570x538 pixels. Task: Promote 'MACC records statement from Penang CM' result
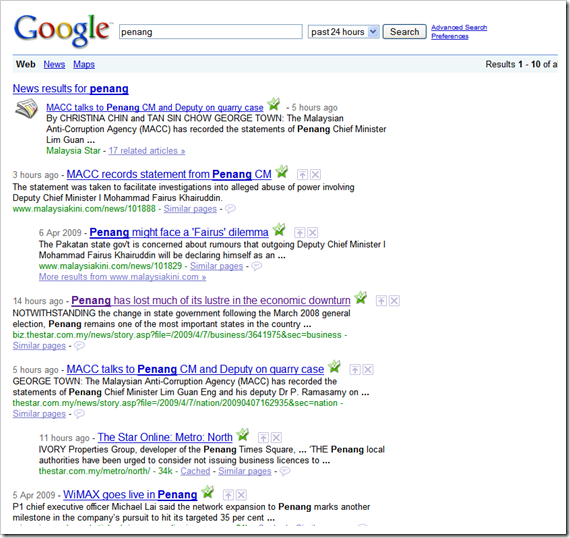tap(302, 175)
